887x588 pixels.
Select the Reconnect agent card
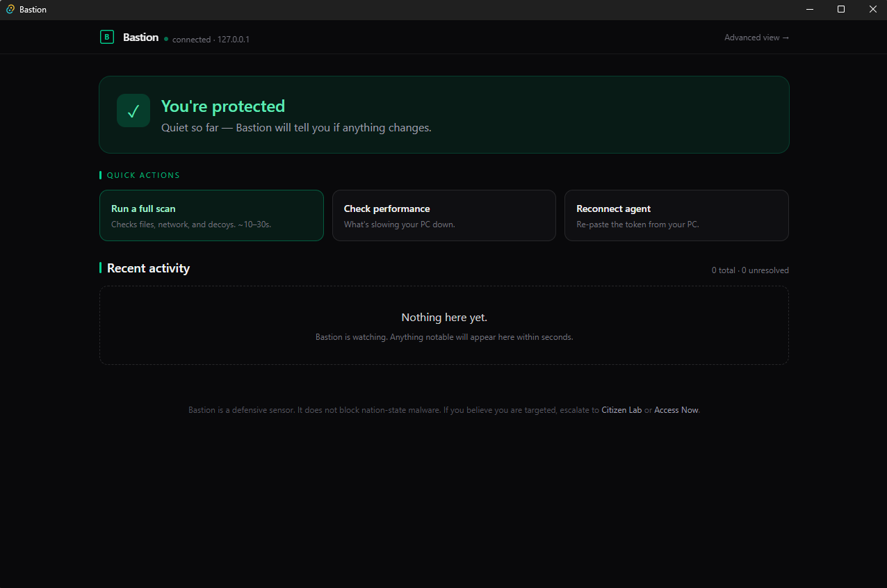(676, 215)
